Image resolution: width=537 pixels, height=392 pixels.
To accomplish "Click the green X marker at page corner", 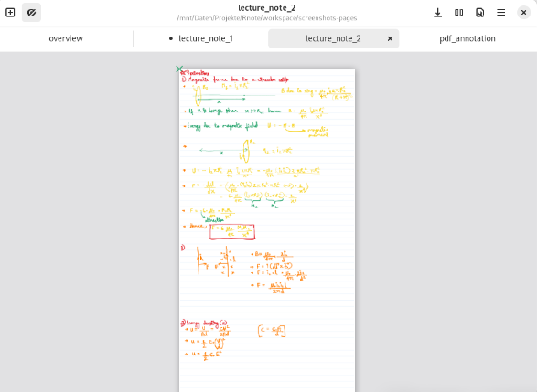I will pyautogui.click(x=179, y=69).
